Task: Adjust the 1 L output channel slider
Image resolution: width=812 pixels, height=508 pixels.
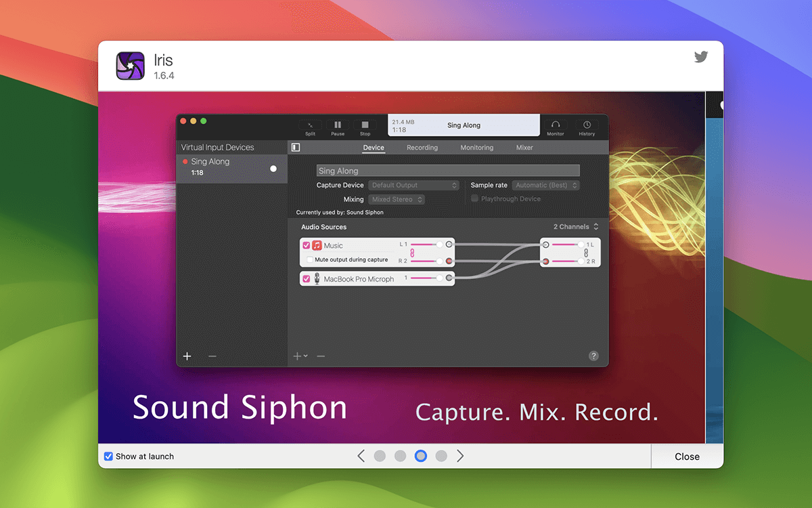Action: click(x=568, y=245)
